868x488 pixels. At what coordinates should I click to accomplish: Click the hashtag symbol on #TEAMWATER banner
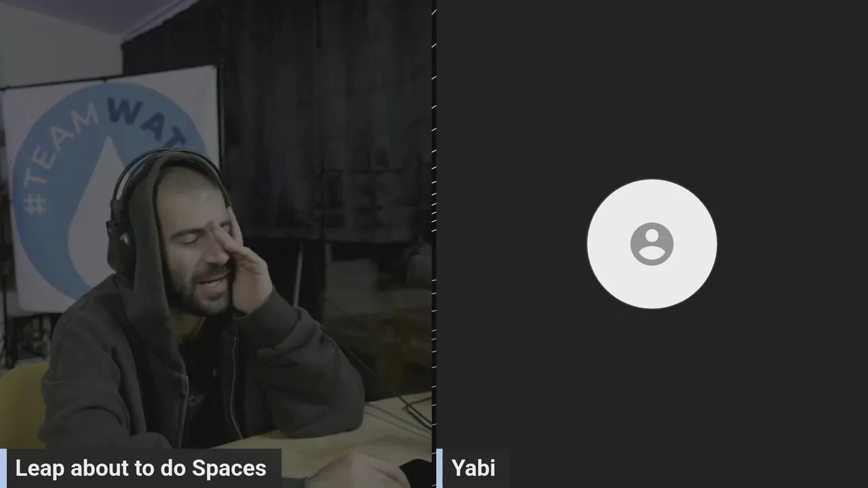point(34,203)
